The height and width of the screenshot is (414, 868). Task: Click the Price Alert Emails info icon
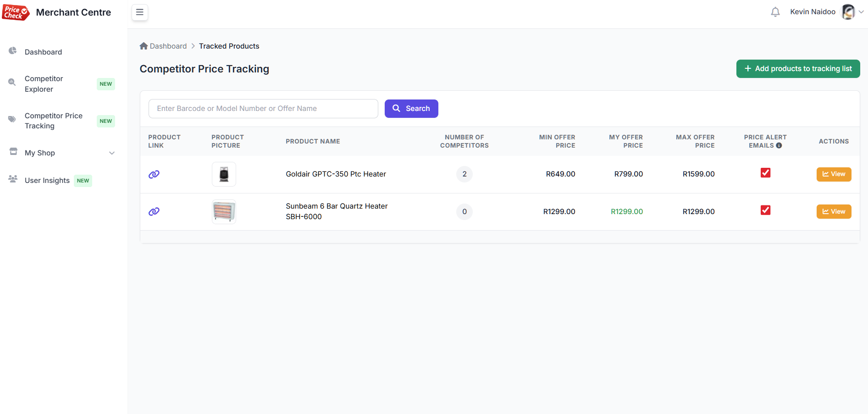(779, 145)
